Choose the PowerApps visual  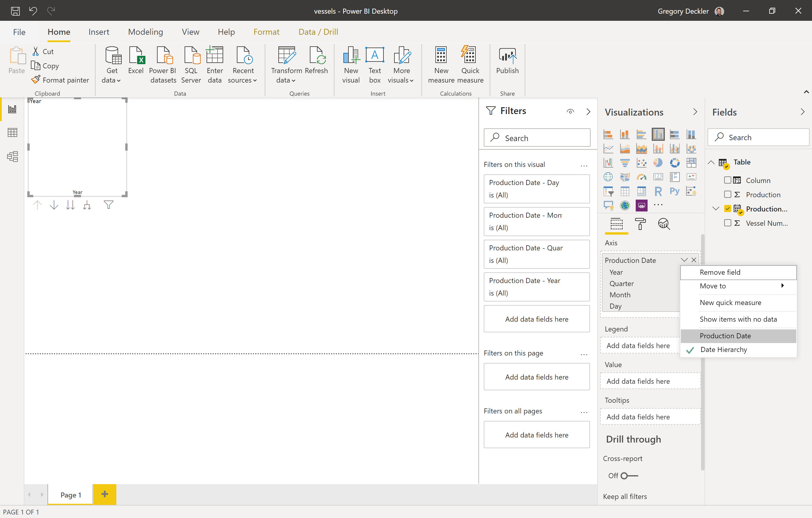tap(641, 205)
